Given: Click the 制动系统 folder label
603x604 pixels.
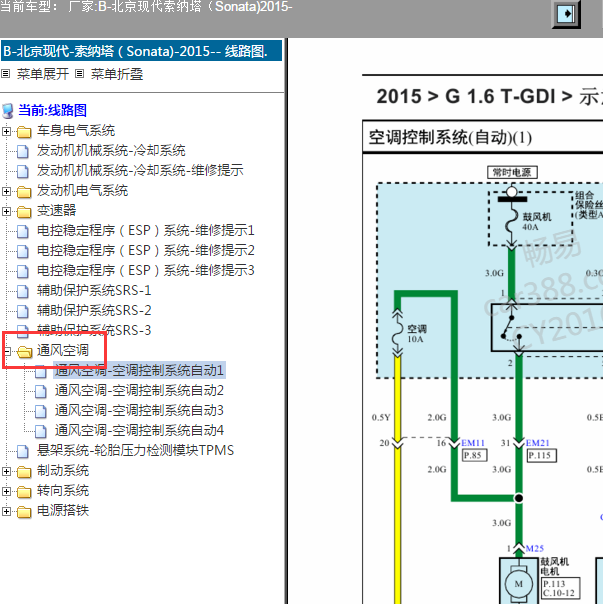Looking at the screenshot, I should 63,471.
